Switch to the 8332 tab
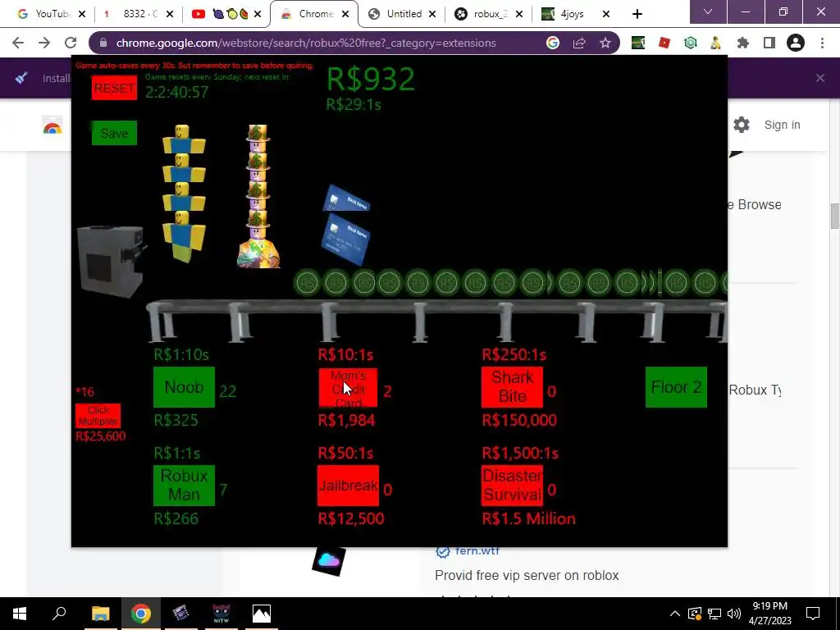 coord(139,14)
